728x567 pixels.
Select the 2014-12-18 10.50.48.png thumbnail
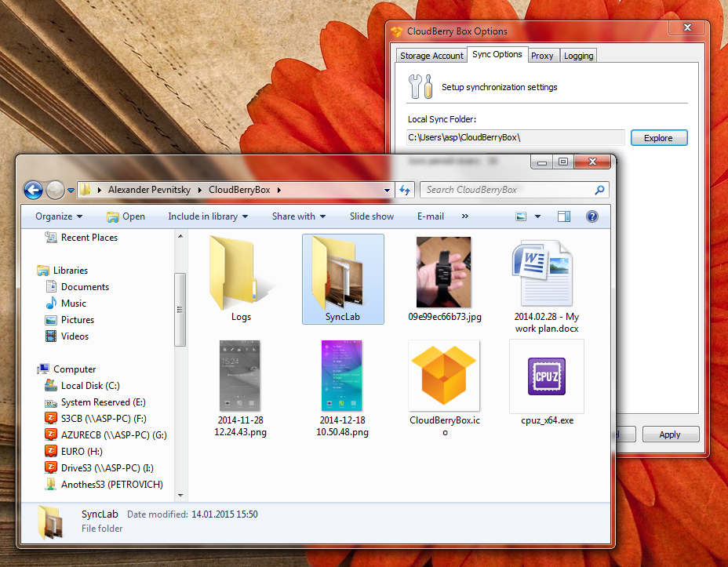coord(342,380)
